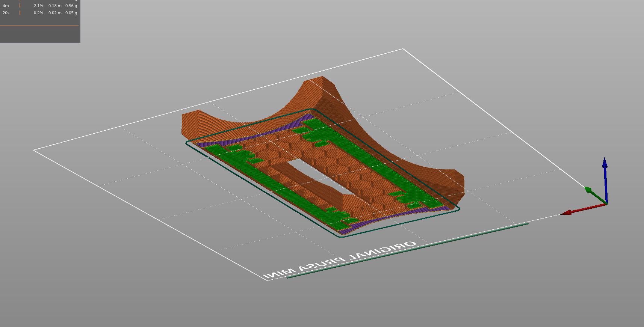
Task: Click the "0.2%" percentage value
Action: click(x=38, y=13)
